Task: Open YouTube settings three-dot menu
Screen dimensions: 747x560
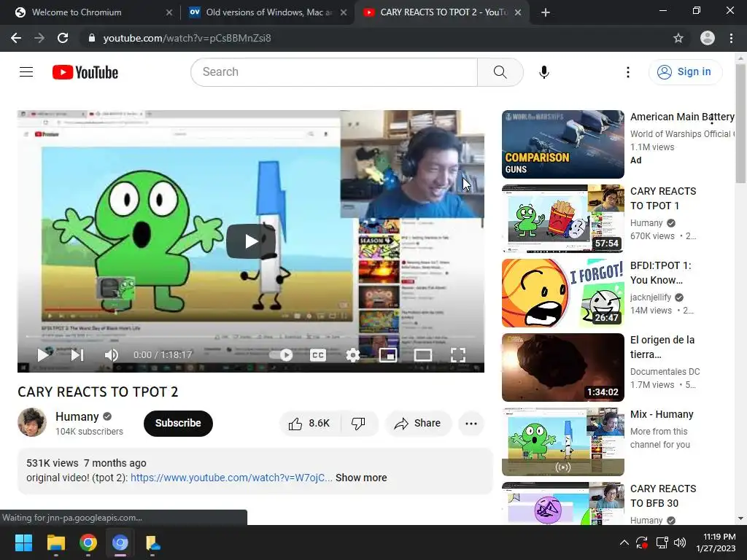Action: [628, 72]
